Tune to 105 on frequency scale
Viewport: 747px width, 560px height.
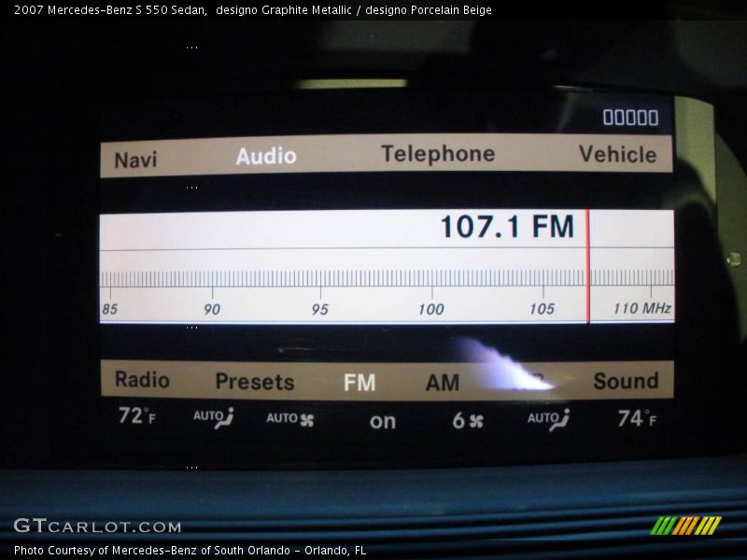coord(543,309)
